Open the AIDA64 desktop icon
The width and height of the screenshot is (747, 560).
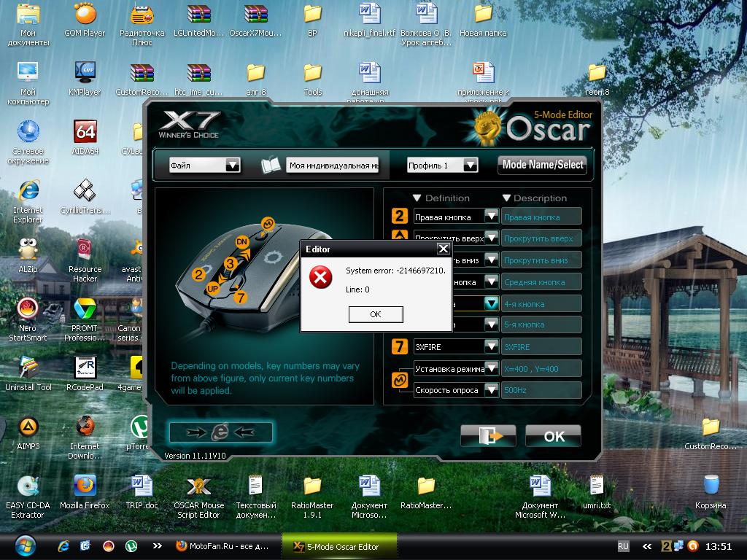(x=85, y=139)
